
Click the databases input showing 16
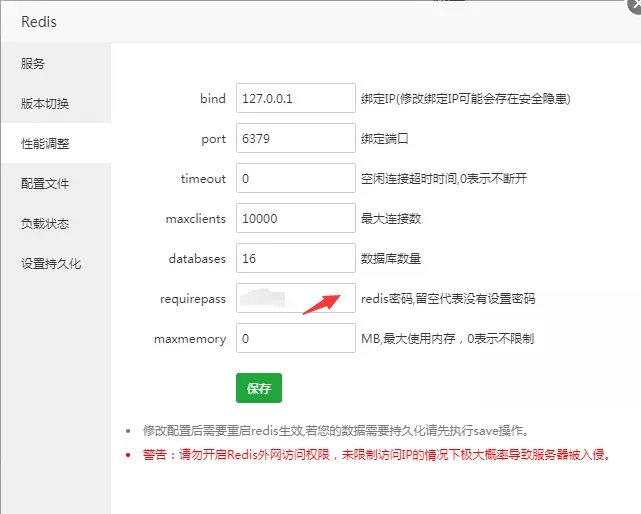[296, 259]
